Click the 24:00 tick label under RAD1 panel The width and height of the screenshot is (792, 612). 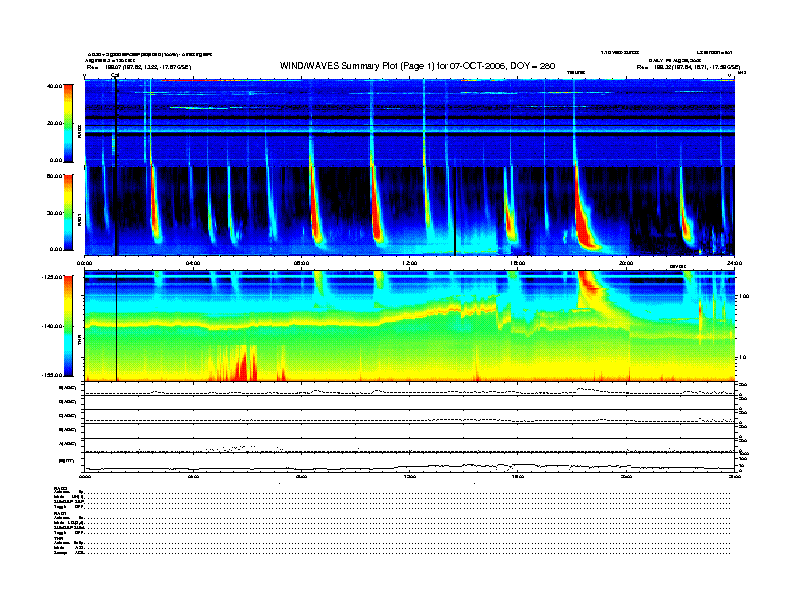click(734, 263)
